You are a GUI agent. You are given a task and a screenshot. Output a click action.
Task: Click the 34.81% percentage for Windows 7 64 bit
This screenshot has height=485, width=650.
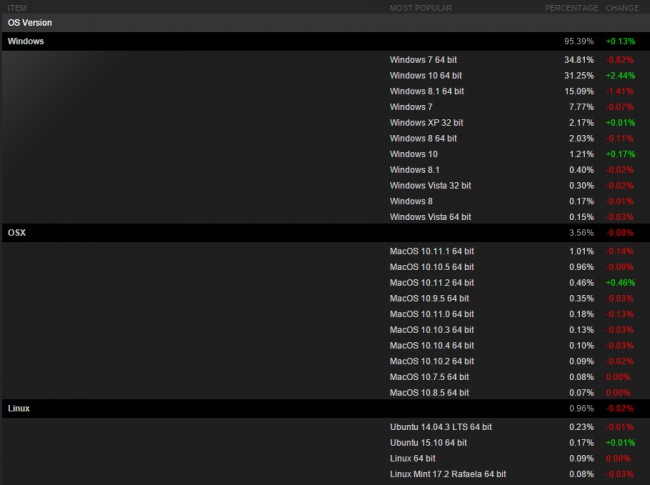point(579,60)
